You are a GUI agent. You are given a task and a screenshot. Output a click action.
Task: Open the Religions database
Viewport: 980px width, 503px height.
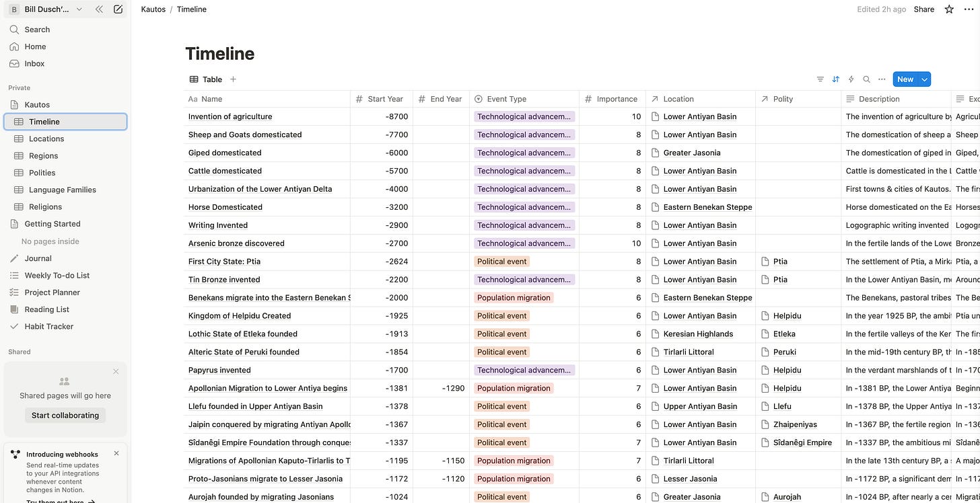click(x=65, y=207)
